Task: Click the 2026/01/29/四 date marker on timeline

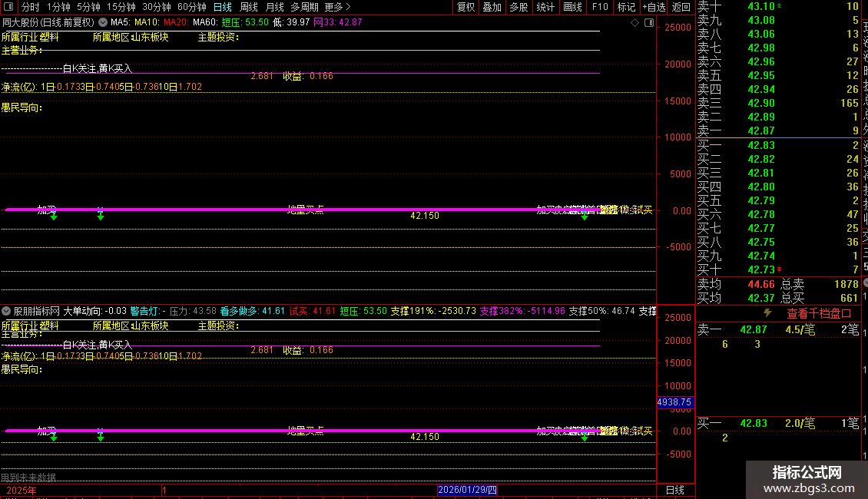Action: coord(467,490)
